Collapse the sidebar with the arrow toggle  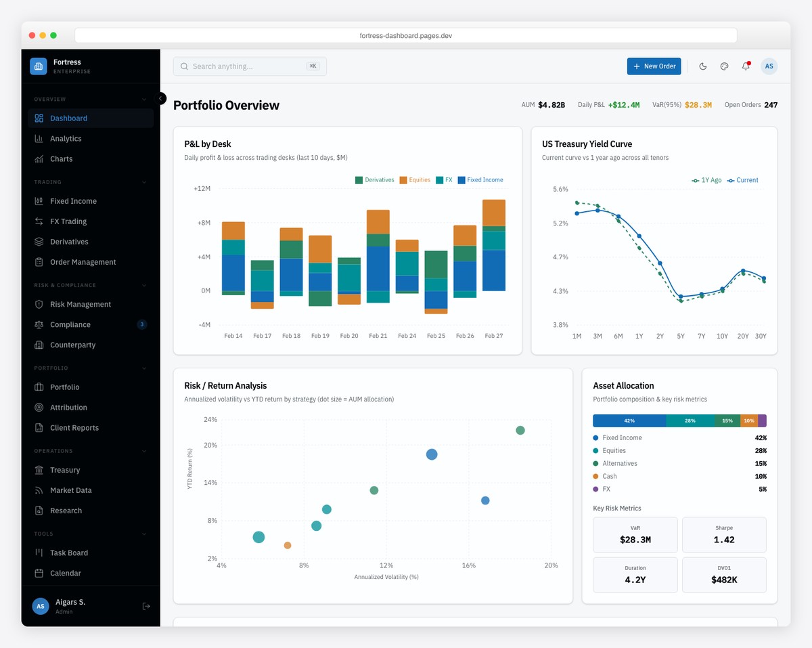[160, 98]
